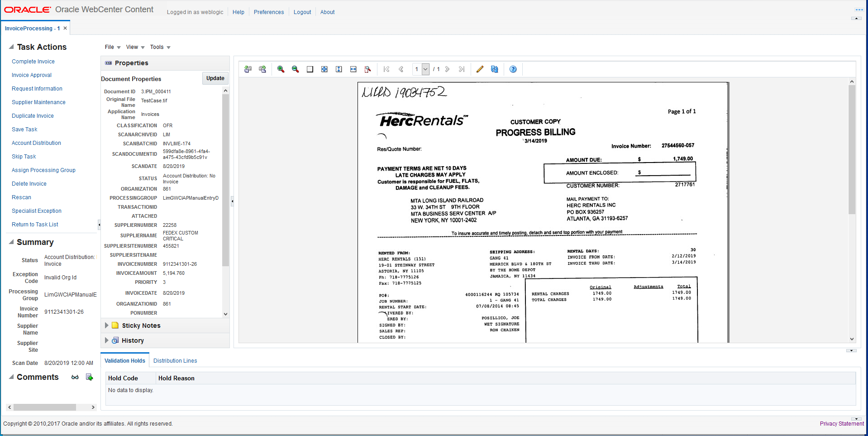The image size is (868, 436).
Task: Click the Update button
Action: 215,78
